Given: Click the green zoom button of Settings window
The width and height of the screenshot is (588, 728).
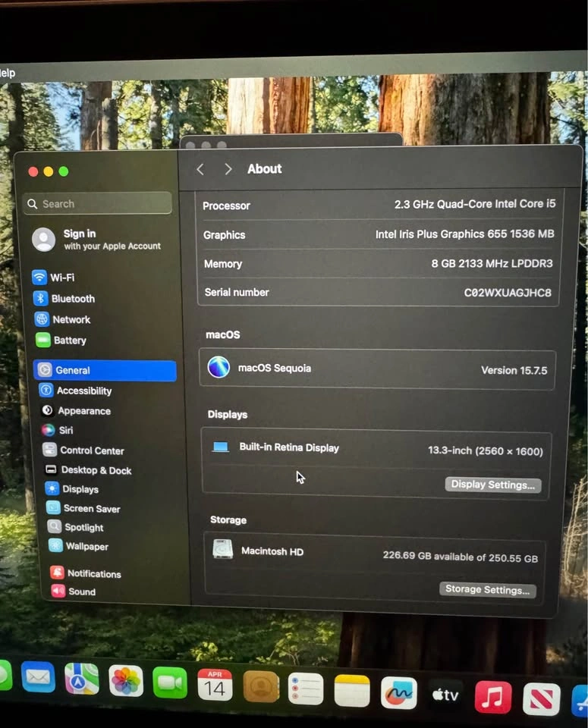Looking at the screenshot, I should click(64, 172).
